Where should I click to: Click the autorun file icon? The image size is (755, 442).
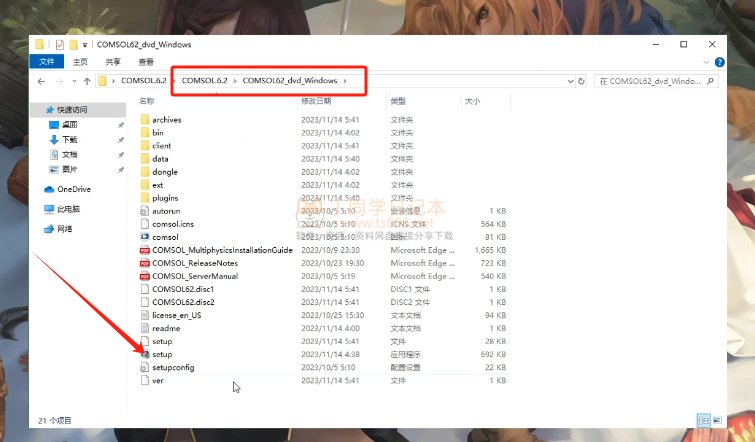(145, 211)
